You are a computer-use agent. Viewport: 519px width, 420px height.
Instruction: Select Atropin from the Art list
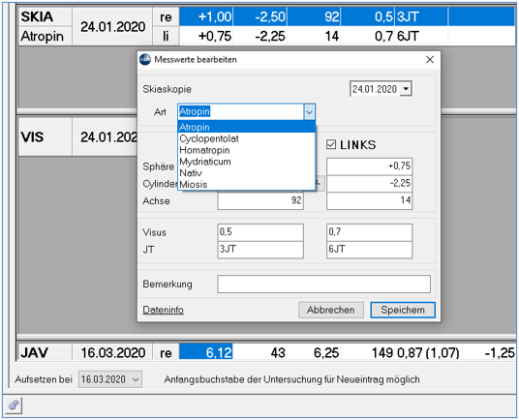pos(246,127)
